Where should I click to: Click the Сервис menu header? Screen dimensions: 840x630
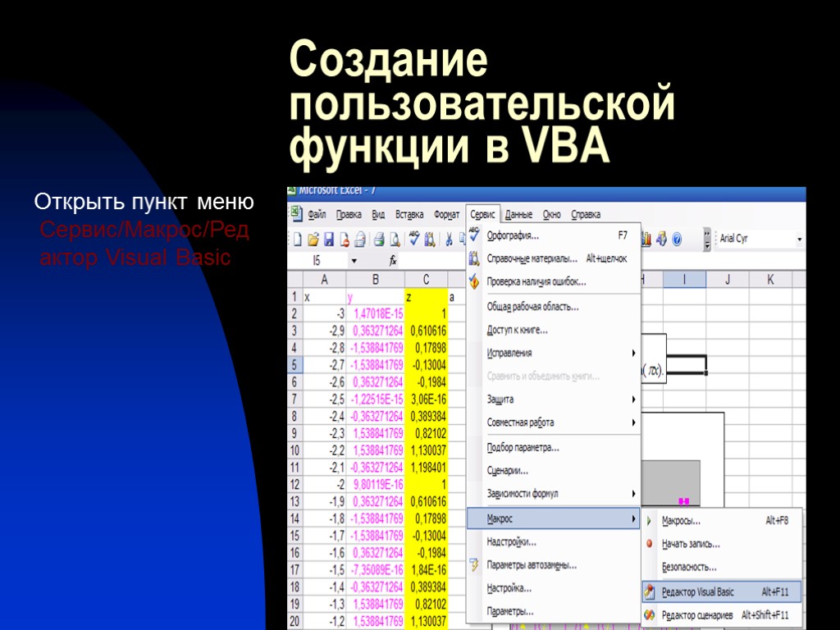coord(482,214)
